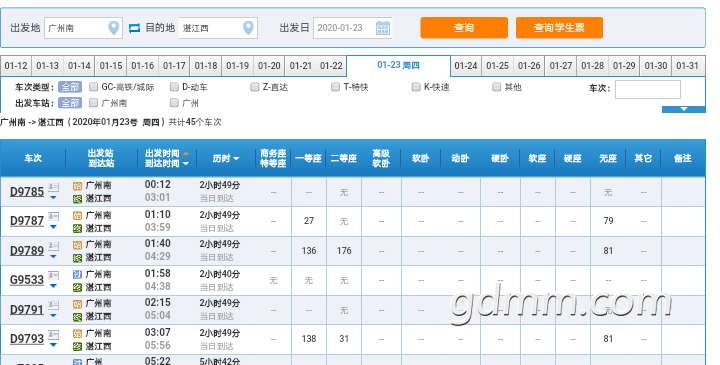
Task: Tick the K-快速 train type checkbox
Action: point(416,87)
